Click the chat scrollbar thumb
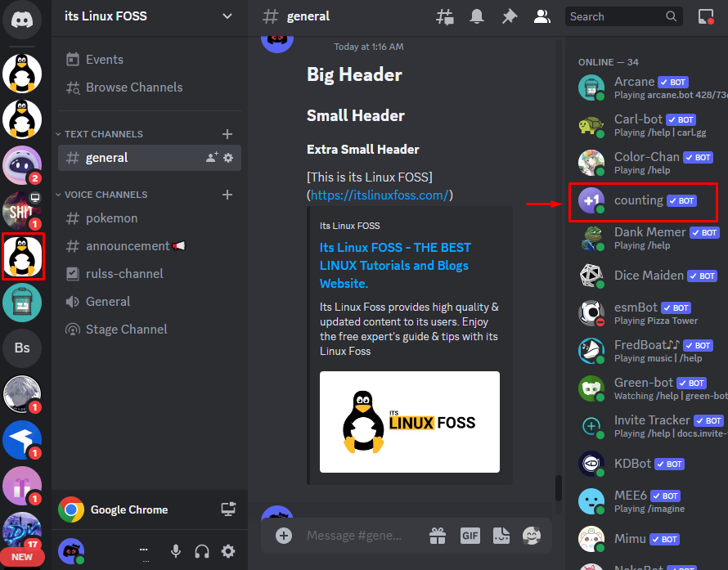Viewport: 728px width, 570px height. [559, 487]
